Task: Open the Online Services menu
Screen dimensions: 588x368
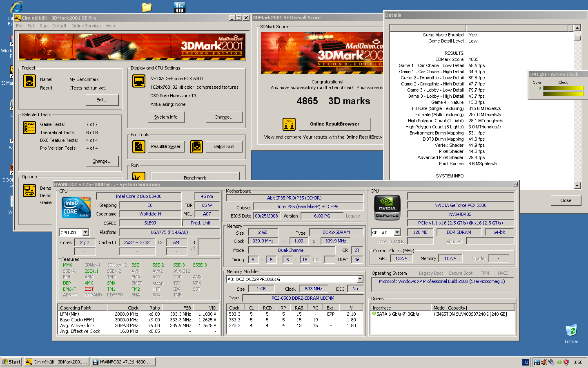Action: (x=86, y=26)
